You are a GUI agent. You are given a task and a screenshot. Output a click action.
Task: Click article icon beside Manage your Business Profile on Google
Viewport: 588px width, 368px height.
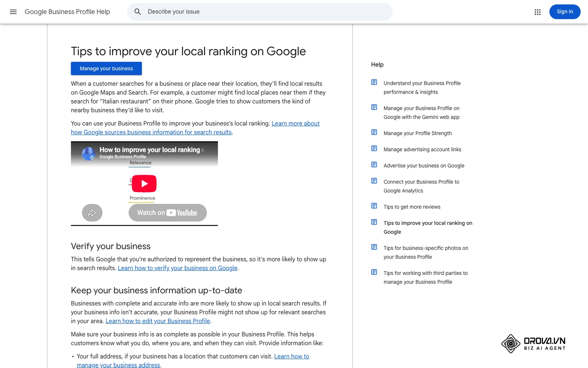(x=374, y=107)
